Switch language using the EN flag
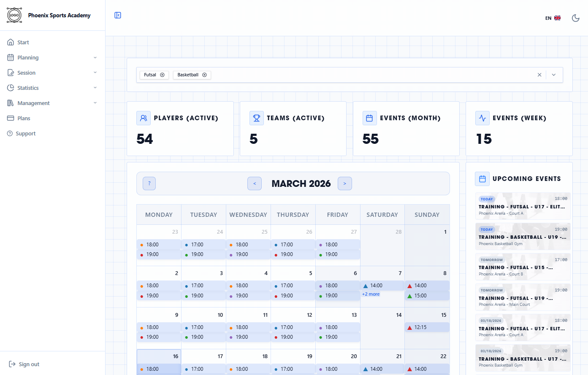The image size is (588, 375). tap(553, 18)
